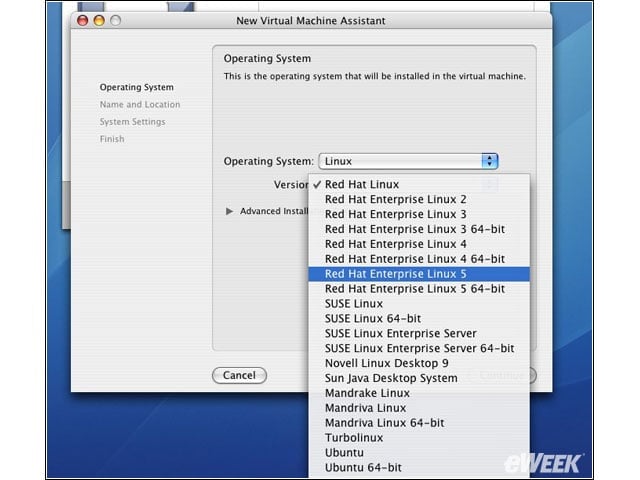
Task: Choose Red Hat Enterprise Linux 3
Action: (x=419, y=214)
